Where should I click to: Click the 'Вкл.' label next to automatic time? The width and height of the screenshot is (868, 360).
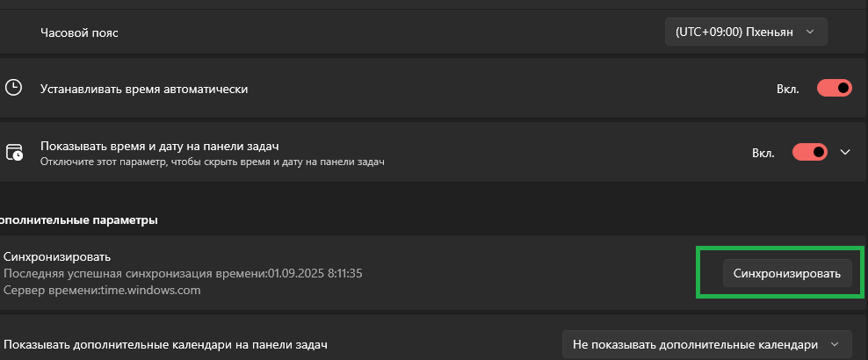tap(788, 89)
